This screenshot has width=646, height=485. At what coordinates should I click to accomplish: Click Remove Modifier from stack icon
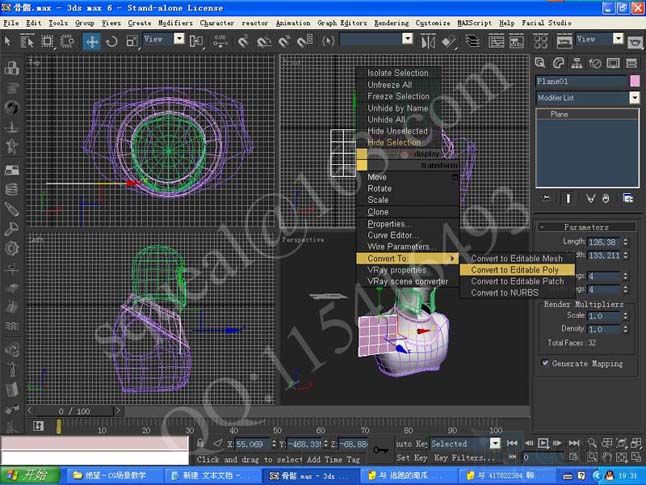[x=605, y=199]
